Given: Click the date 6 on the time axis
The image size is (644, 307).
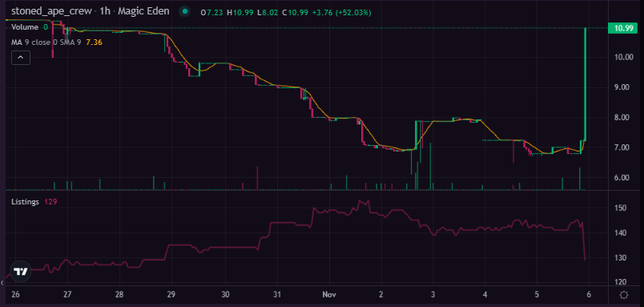Looking at the screenshot, I should click(x=589, y=295).
